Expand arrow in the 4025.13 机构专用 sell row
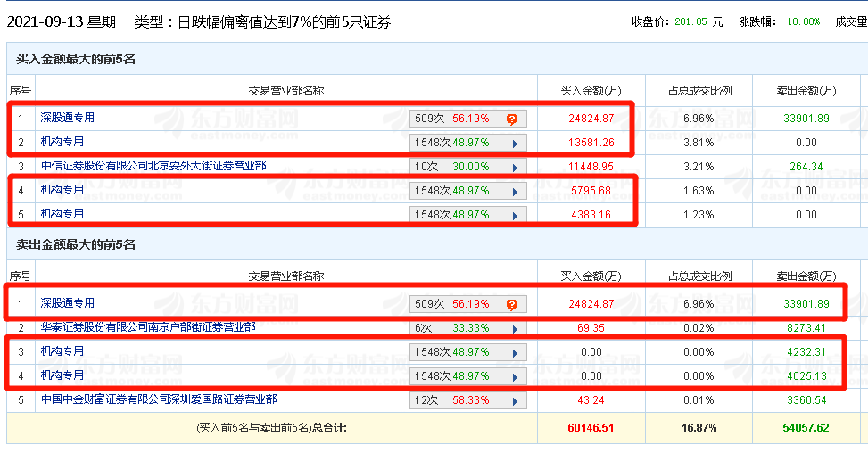Image resolution: width=868 pixels, height=453 pixels. (514, 376)
